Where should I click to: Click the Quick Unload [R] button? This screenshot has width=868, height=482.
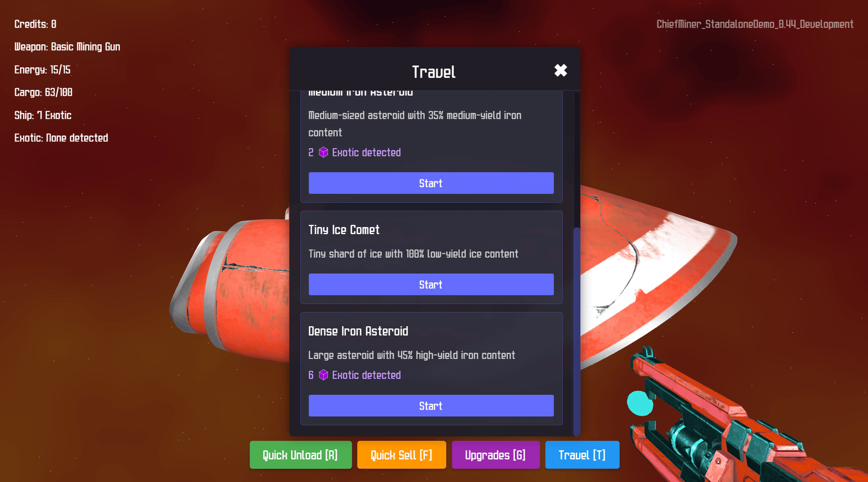click(301, 455)
